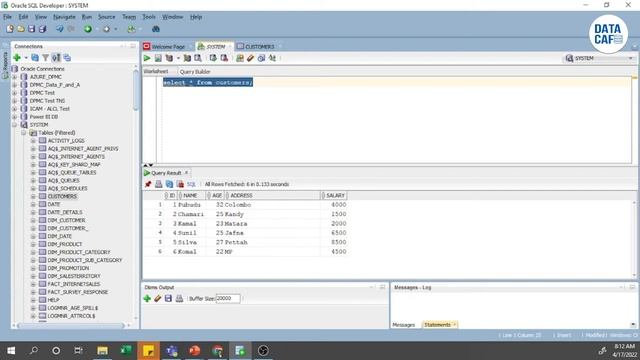Open the SQL Worksheet icon in main toolbar

[131, 29]
